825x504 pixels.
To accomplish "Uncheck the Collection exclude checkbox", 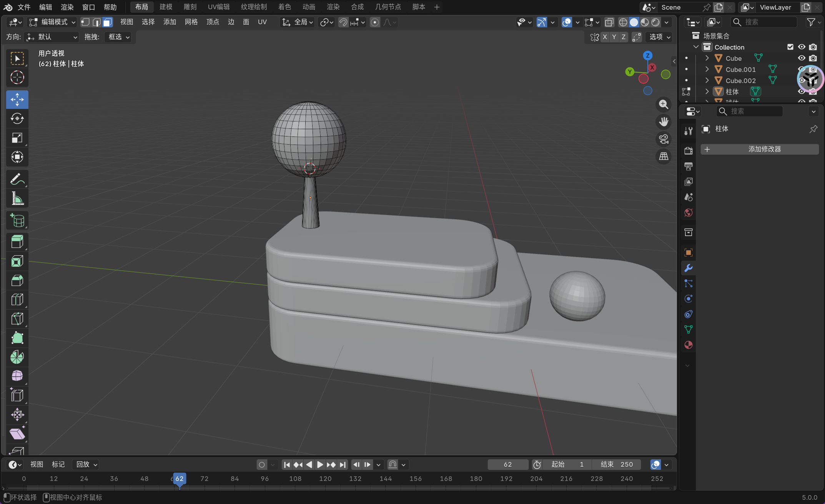I will point(790,47).
